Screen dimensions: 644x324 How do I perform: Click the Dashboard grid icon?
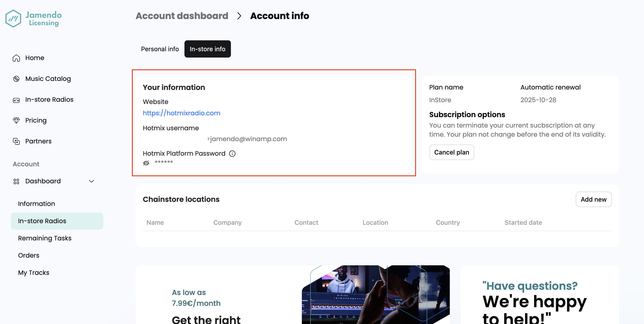pyautogui.click(x=16, y=181)
